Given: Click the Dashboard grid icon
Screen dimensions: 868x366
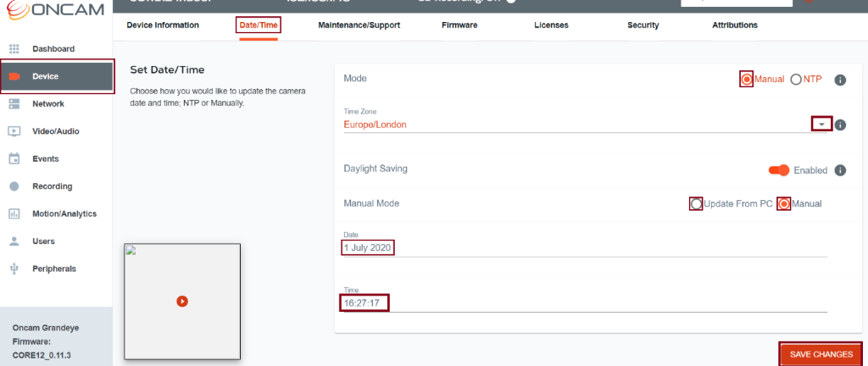Looking at the screenshot, I should [x=15, y=48].
